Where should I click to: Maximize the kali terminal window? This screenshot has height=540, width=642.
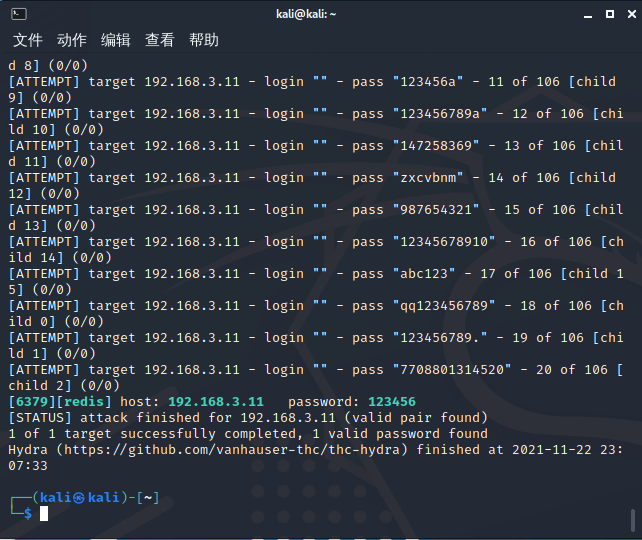(x=610, y=14)
